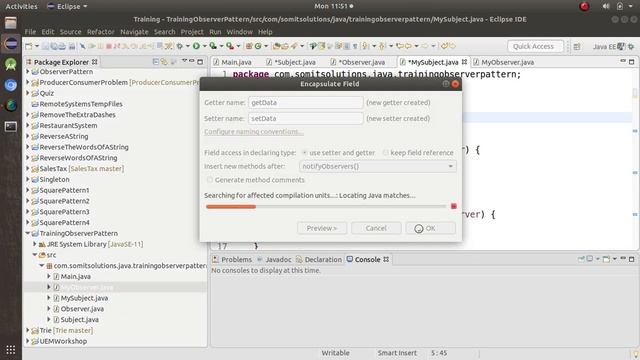This screenshot has width=640, height=360.
Task: Switch to the MyObserver.java editor tab
Action: coord(504,62)
